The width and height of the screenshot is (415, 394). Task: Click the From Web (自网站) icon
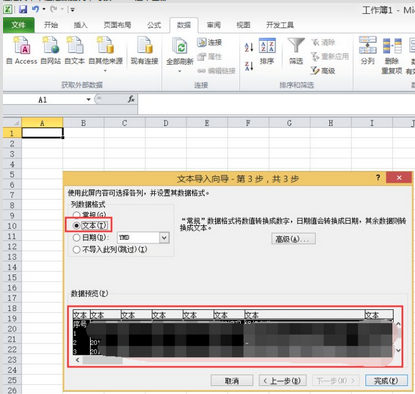point(51,46)
